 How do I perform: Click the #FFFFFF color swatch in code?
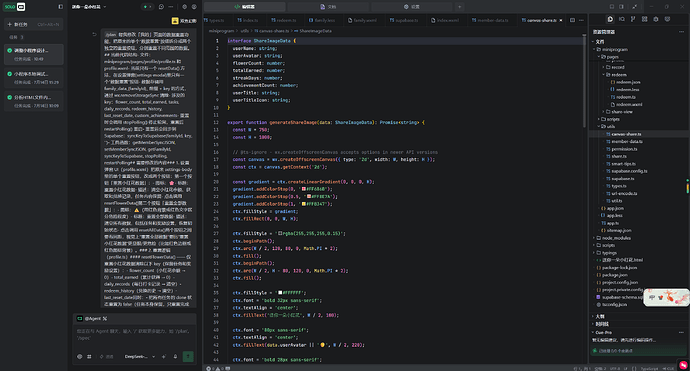[x=280, y=293]
